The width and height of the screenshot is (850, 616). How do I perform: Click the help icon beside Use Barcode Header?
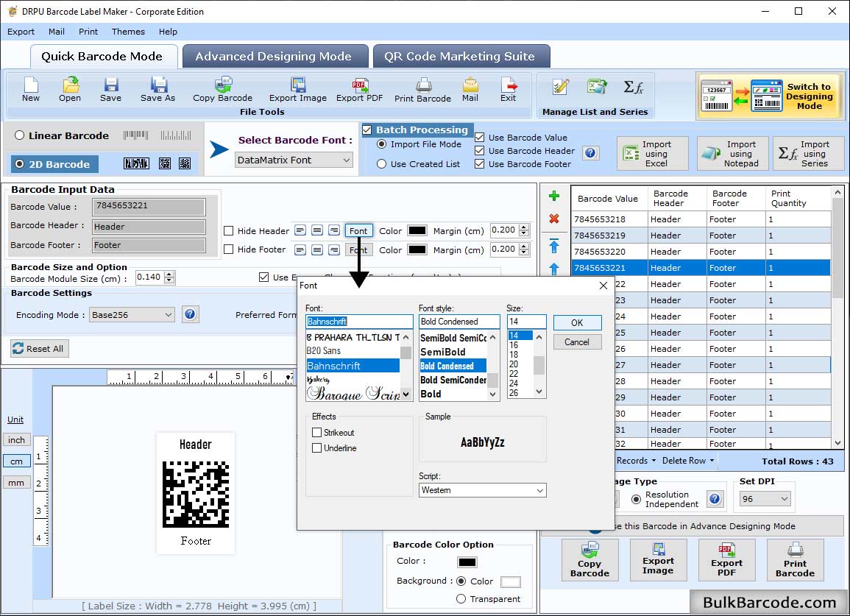[x=590, y=153]
